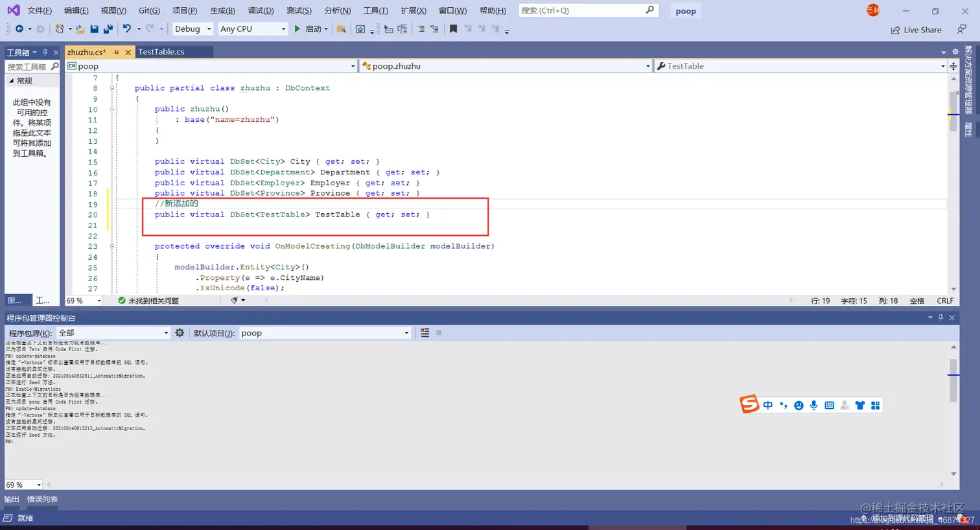Open the TestTable member dropdown
This screenshot has width=980, height=530.
[800, 66]
